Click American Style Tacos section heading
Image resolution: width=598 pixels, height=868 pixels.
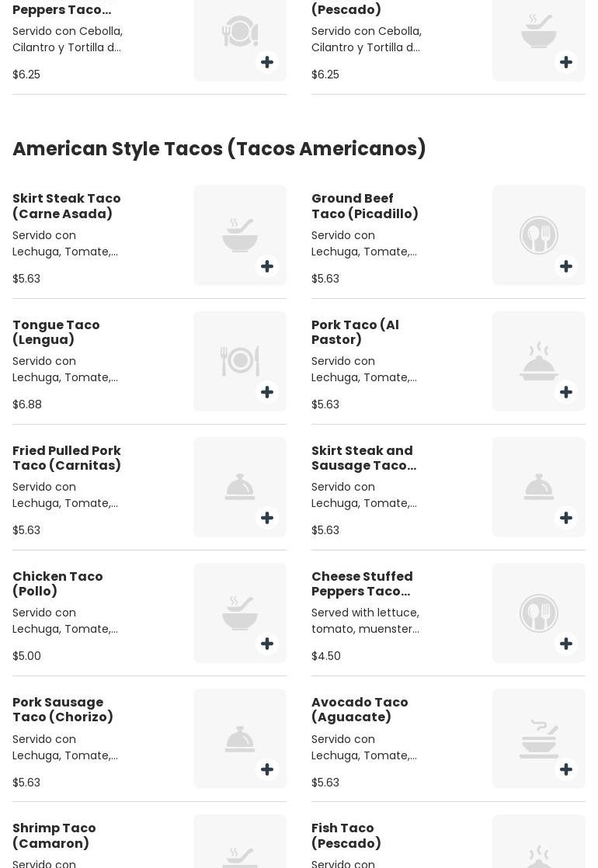tap(219, 148)
